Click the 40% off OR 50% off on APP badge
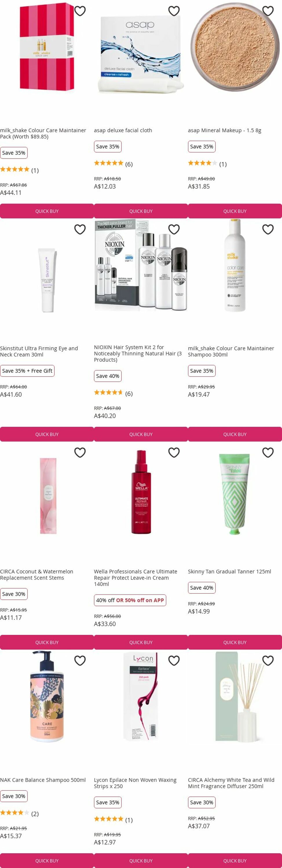Screen dimensions: 282x868 (130, 600)
